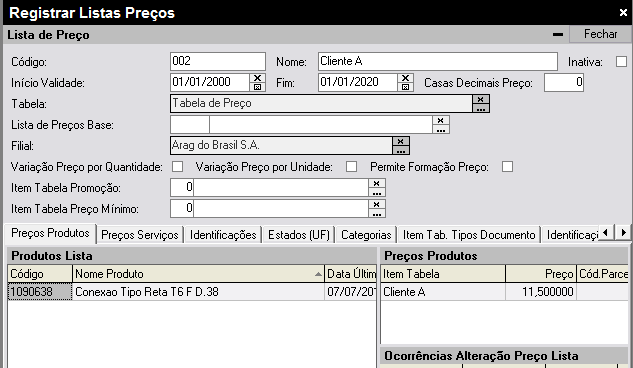The image size is (633, 368).
Task: Check the Inativa checkbox
Action: click(x=621, y=62)
